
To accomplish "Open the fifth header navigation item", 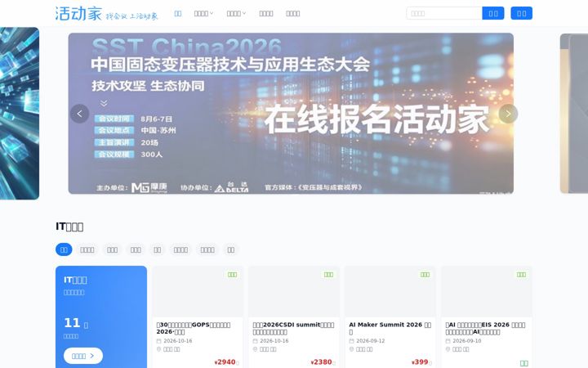I will 293,14.
